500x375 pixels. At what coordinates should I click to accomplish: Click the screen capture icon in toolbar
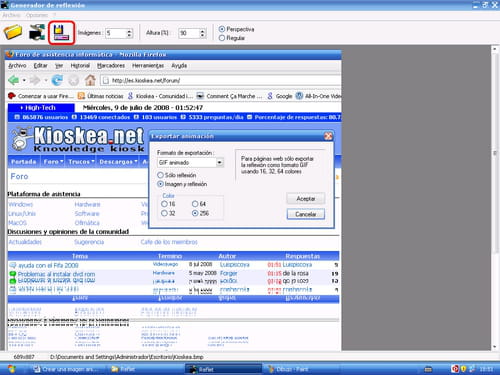37,32
